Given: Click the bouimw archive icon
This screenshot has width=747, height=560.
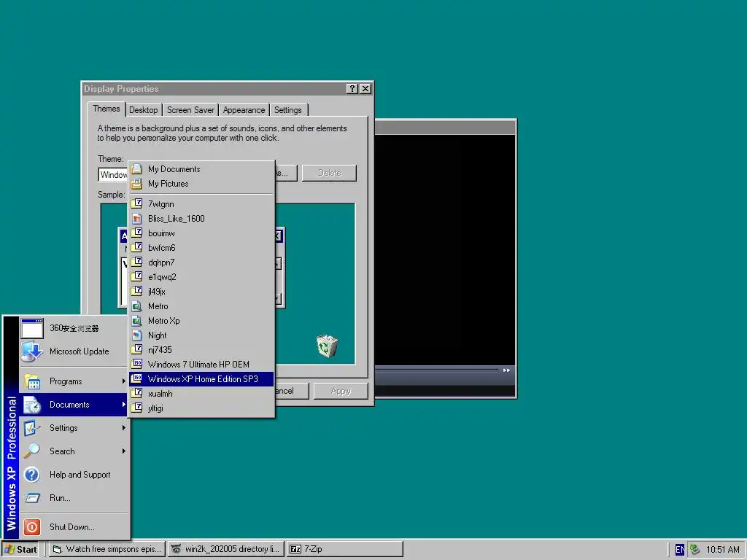Looking at the screenshot, I should [x=136, y=233].
